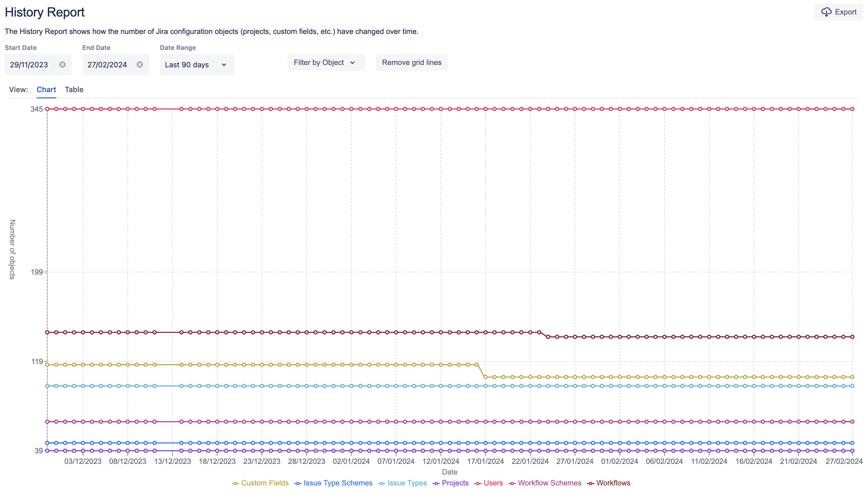Click the Issue Types legend marker icon
This screenshot has width=868, height=502.
[x=381, y=483]
